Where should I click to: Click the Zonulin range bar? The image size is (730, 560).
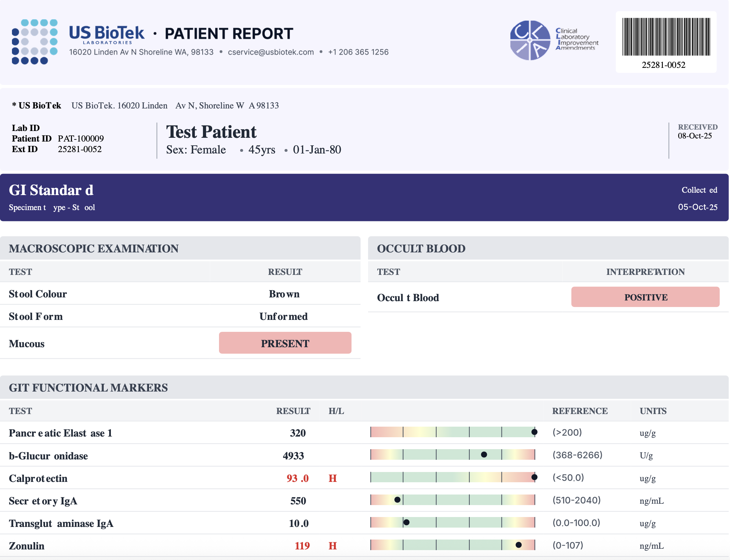[453, 545]
